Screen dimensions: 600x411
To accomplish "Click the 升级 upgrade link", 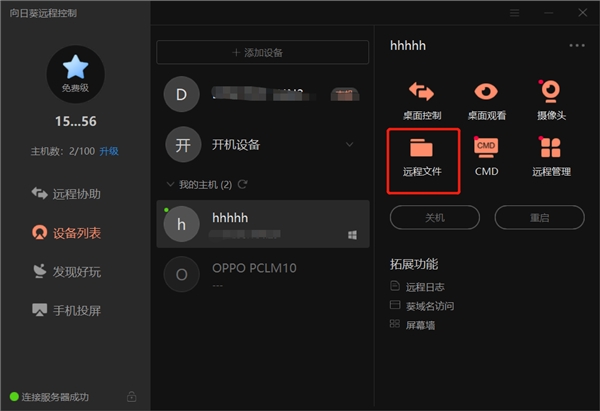I will (109, 151).
